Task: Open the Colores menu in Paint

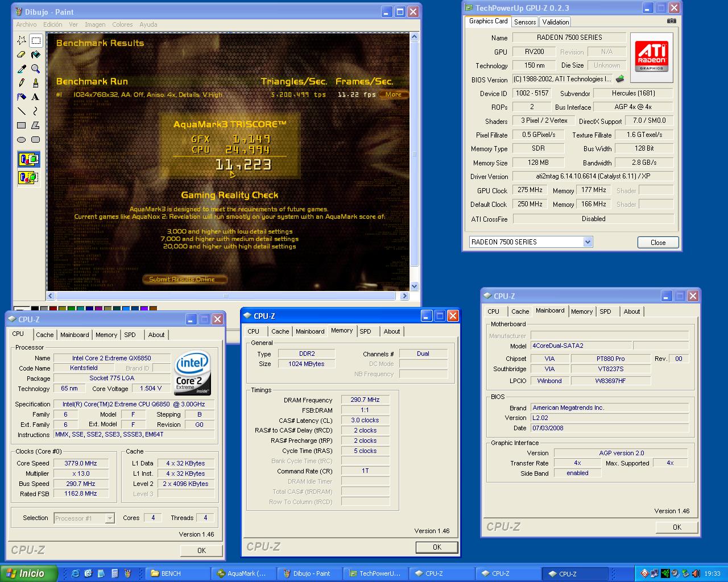Action: [x=122, y=24]
